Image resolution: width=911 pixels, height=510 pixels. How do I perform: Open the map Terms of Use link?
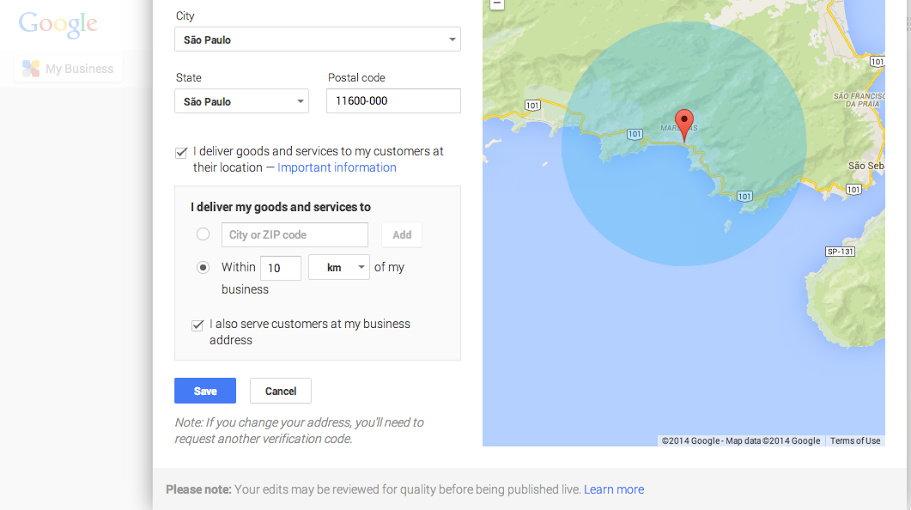point(855,441)
